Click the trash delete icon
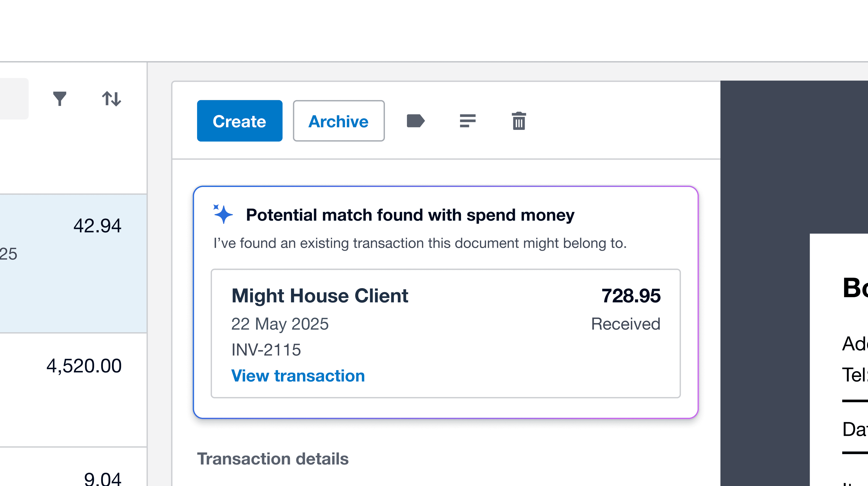The image size is (868, 486). [519, 121]
